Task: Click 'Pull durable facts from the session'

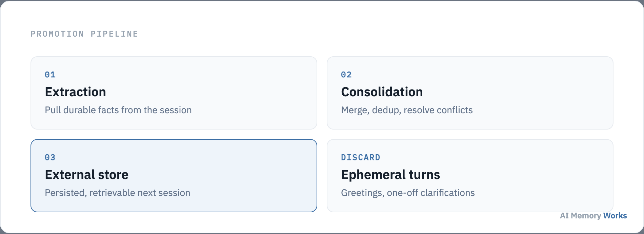Action: 118,110
